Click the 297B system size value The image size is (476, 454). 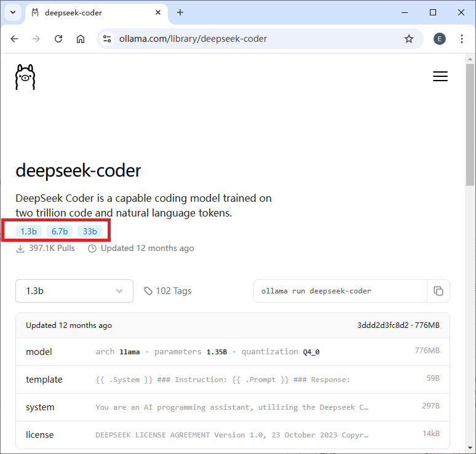[430, 406]
